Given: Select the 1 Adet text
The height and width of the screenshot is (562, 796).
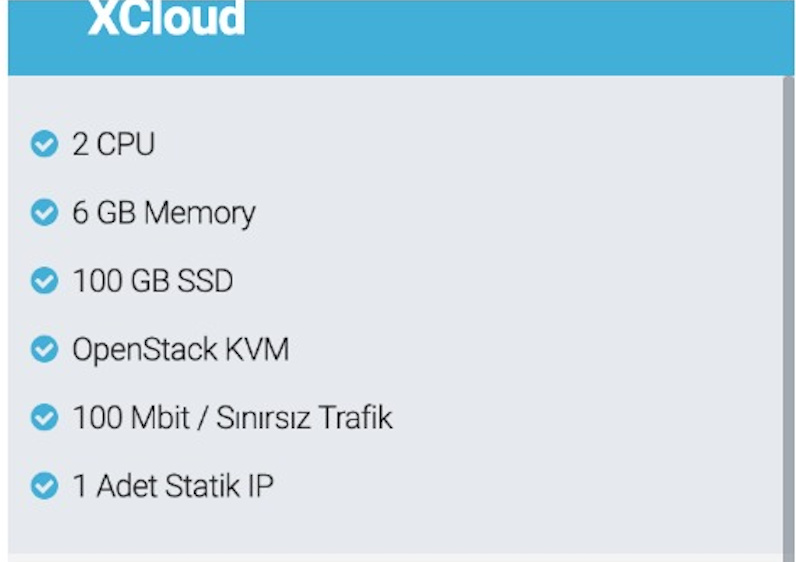Looking at the screenshot, I should click(x=115, y=486).
